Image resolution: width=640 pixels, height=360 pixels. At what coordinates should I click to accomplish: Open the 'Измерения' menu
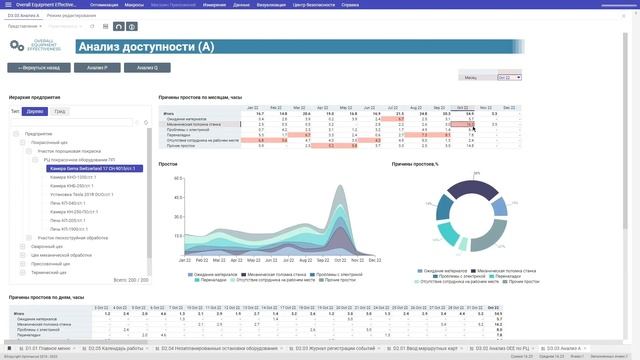(214, 5)
